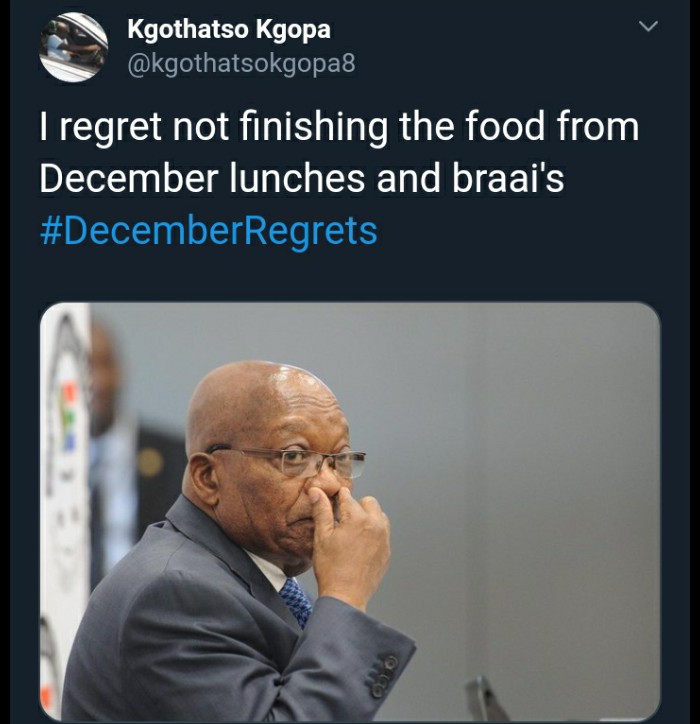
Task: Open the attached photo of the man
Action: 350,512
